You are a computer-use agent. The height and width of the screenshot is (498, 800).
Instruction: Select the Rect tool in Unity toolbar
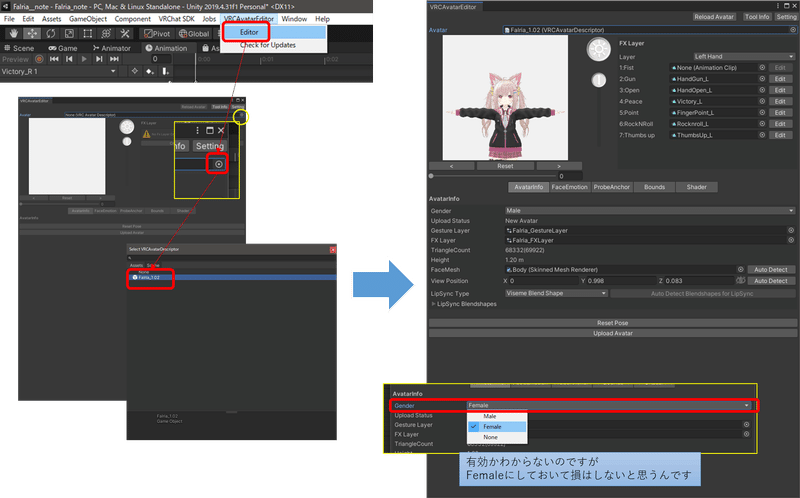[88, 34]
